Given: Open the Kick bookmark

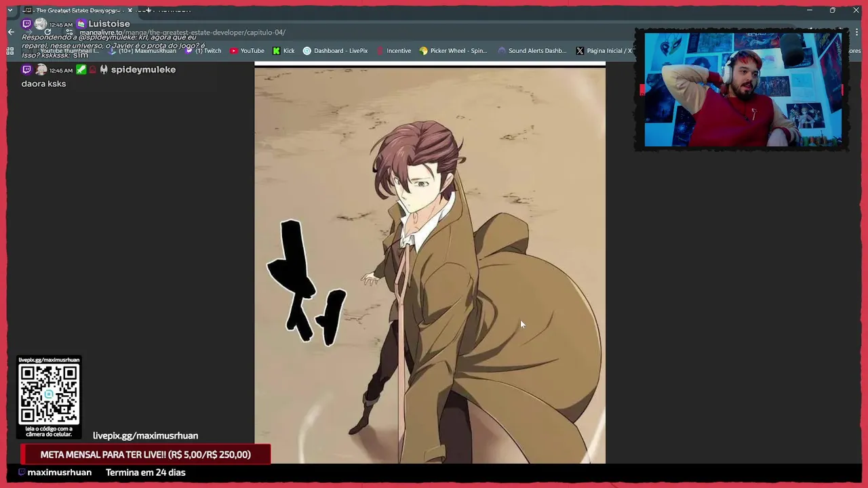Looking at the screenshot, I should point(283,51).
